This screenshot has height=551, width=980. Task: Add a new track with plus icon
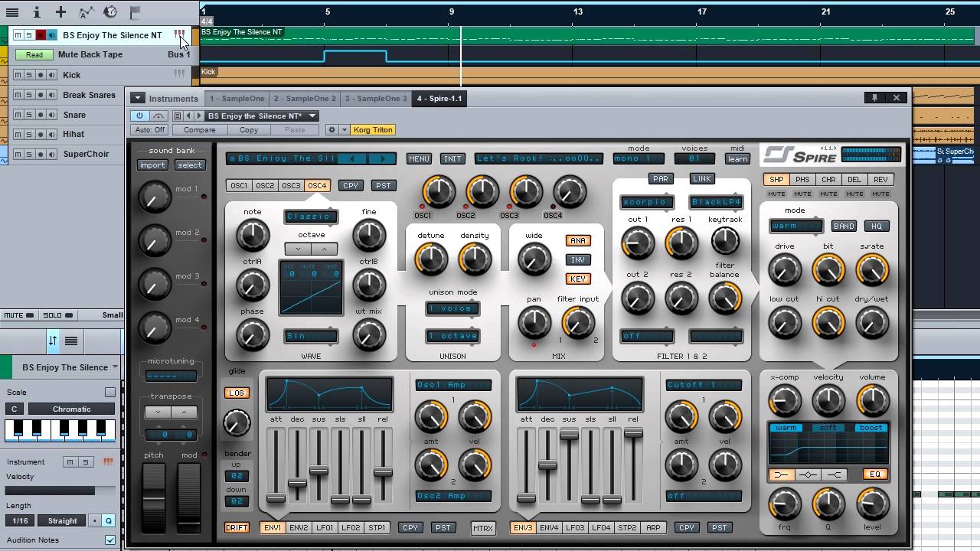coord(60,12)
